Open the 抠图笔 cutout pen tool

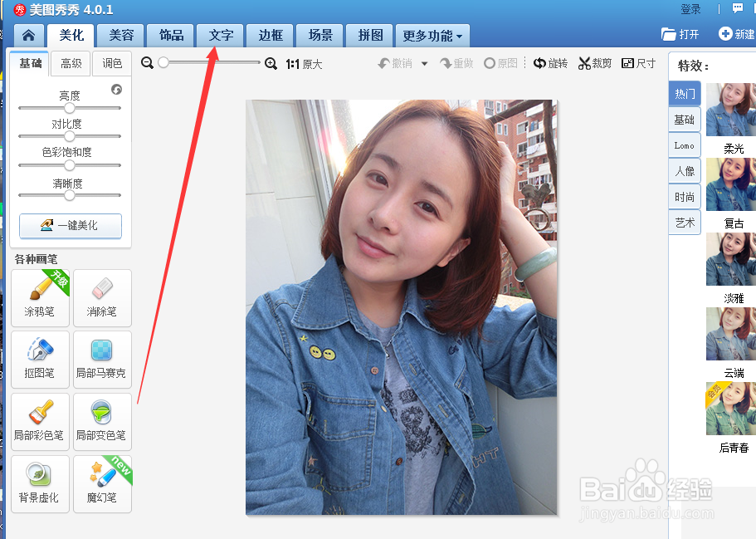[40, 360]
